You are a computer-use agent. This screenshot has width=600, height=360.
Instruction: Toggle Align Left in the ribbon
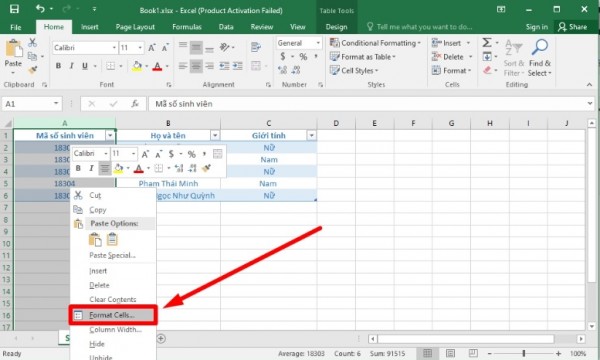pos(183,66)
